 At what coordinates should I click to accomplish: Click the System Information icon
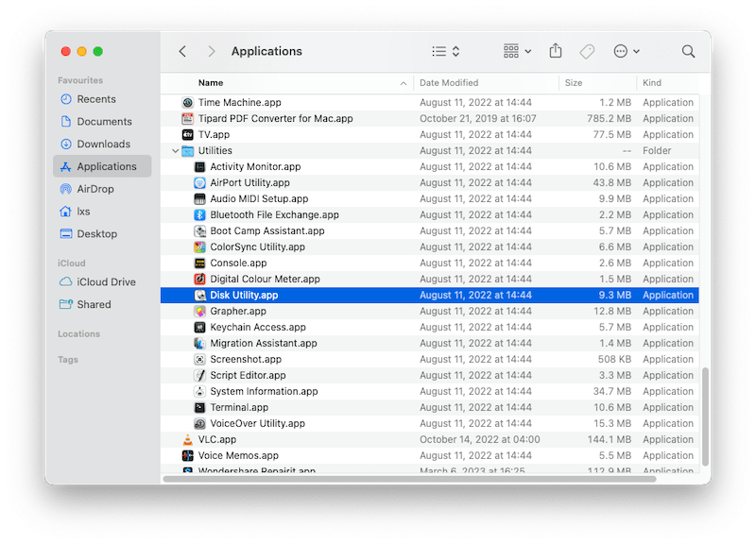(x=199, y=391)
